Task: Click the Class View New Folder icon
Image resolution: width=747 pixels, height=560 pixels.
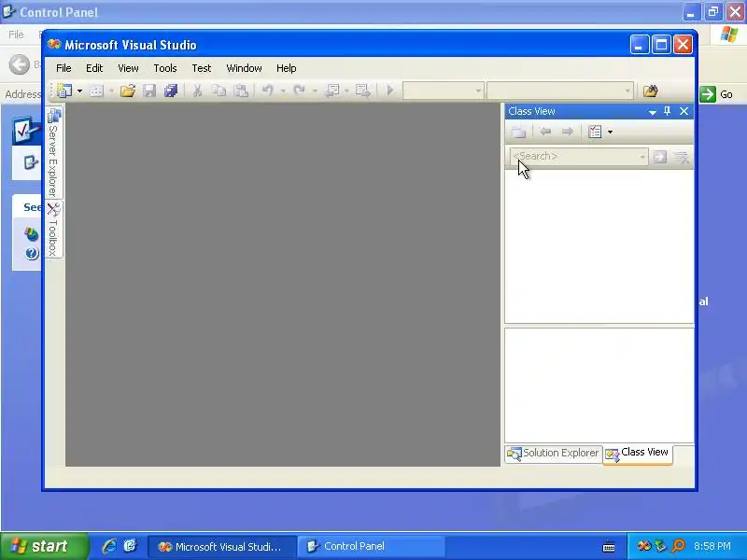Action: click(518, 132)
